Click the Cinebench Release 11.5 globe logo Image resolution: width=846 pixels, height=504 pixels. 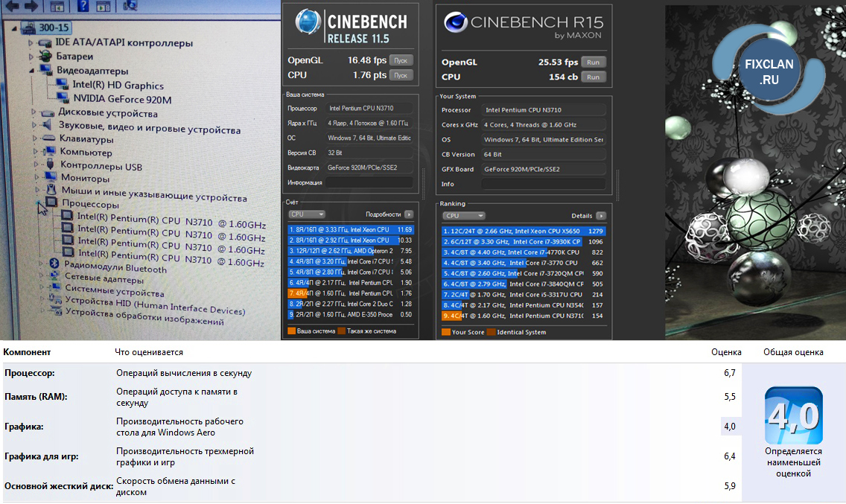pyautogui.click(x=308, y=22)
